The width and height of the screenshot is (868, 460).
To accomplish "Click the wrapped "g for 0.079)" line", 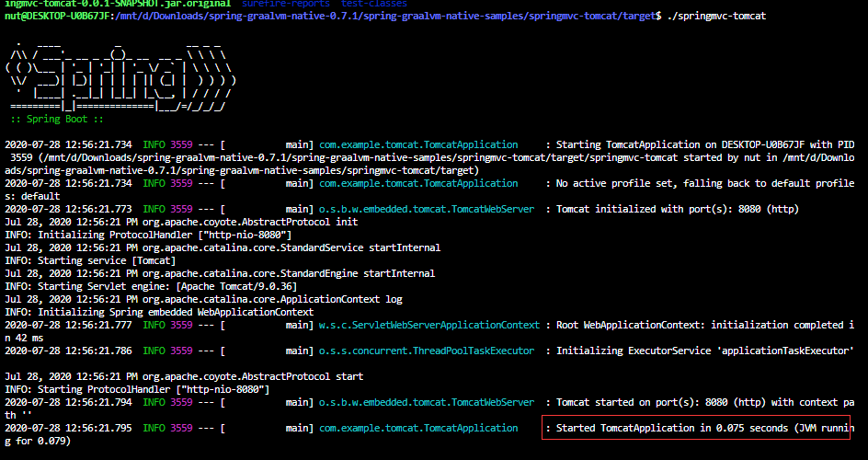I will tap(38, 442).
